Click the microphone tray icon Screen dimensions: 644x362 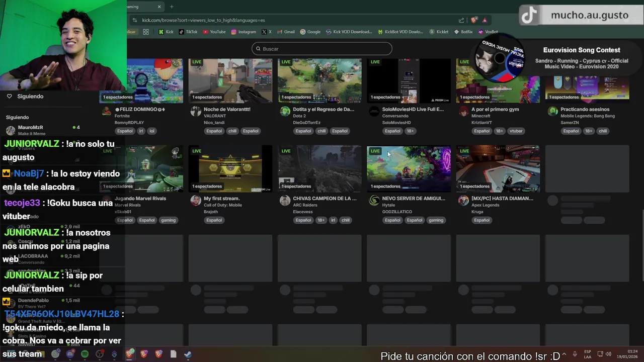(x=575, y=354)
